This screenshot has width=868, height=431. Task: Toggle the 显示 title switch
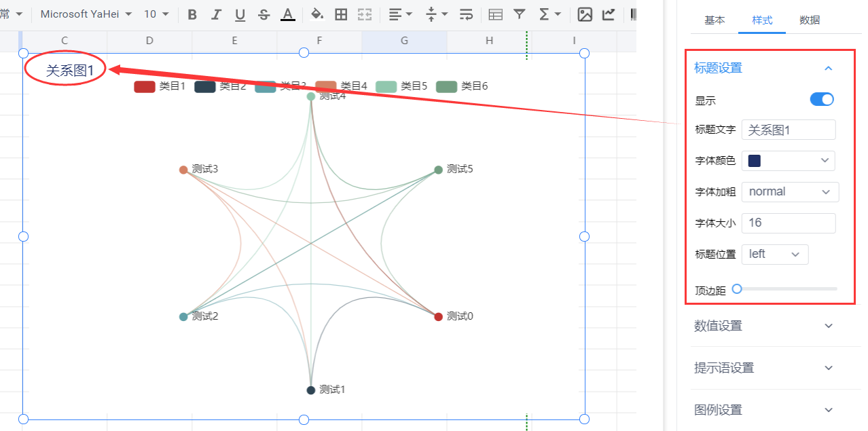click(x=822, y=100)
